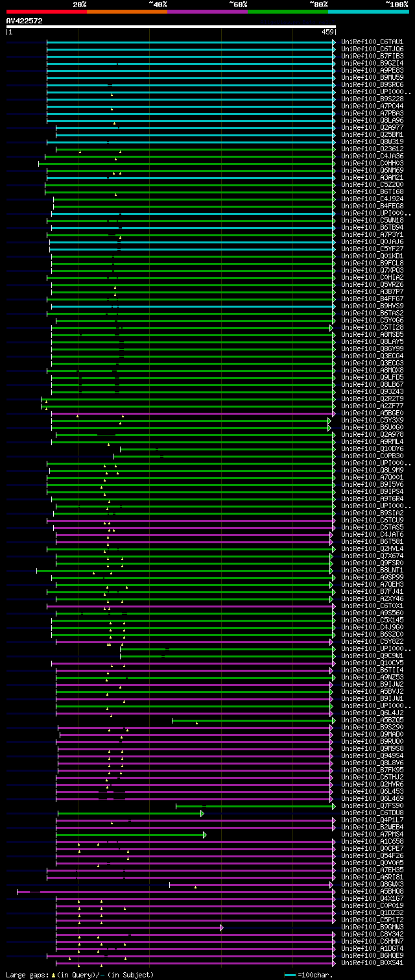Select hit label UniRef100_B9SRC6
Screen dimensions: 415x980
tap(372, 84)
